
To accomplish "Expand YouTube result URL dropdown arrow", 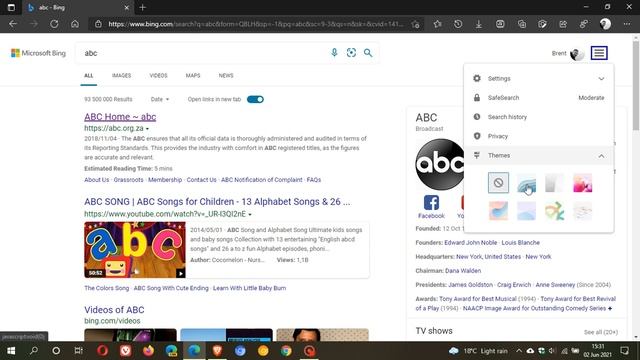I will click(250, 214).
